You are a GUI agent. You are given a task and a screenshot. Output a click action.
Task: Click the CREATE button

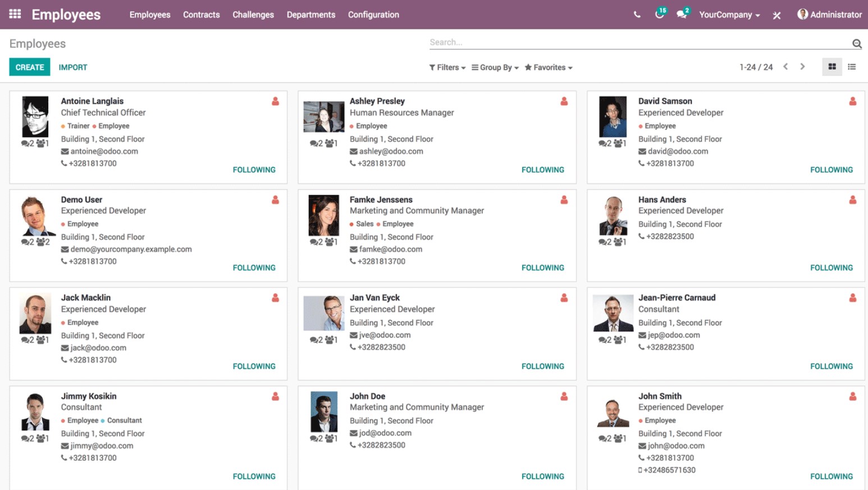pyautogui.click(x=30, y=67)
